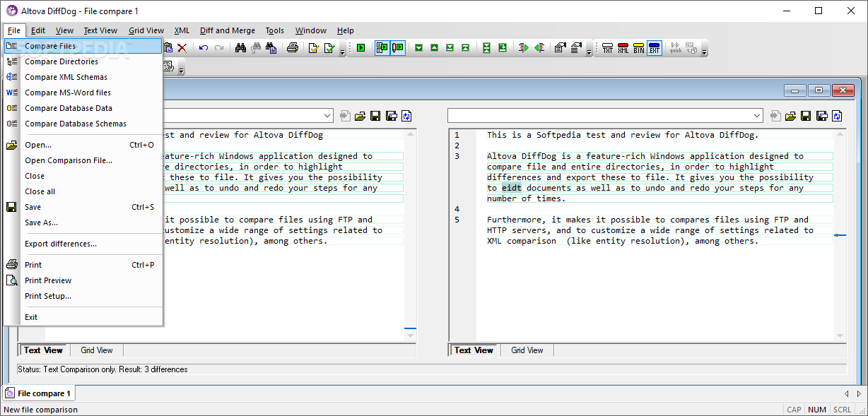Switch left pane to Grid View tab
The height and width of the screenshot is (416, 868).
coord(97,350)
